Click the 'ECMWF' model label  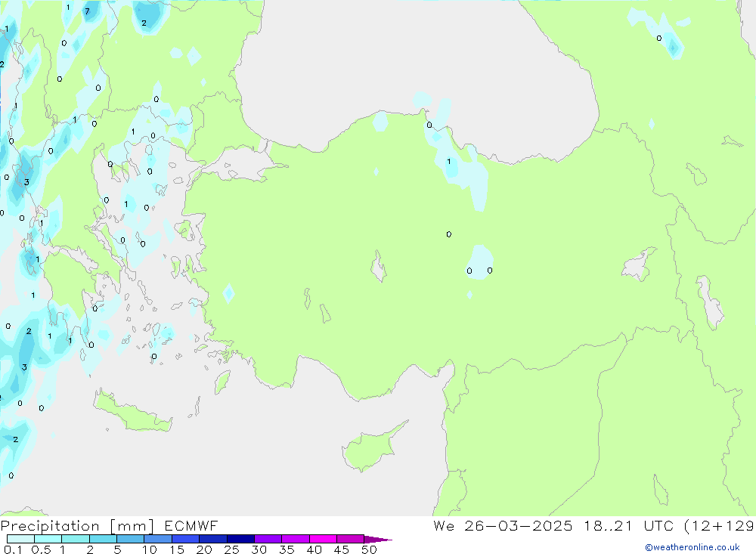click(x=191, y=525)
